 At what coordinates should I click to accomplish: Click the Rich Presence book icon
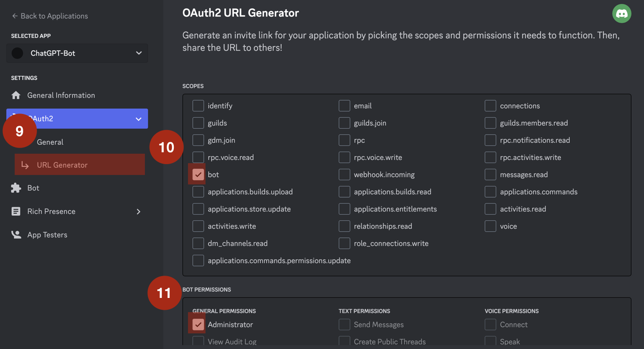click(x=16, y=211)
